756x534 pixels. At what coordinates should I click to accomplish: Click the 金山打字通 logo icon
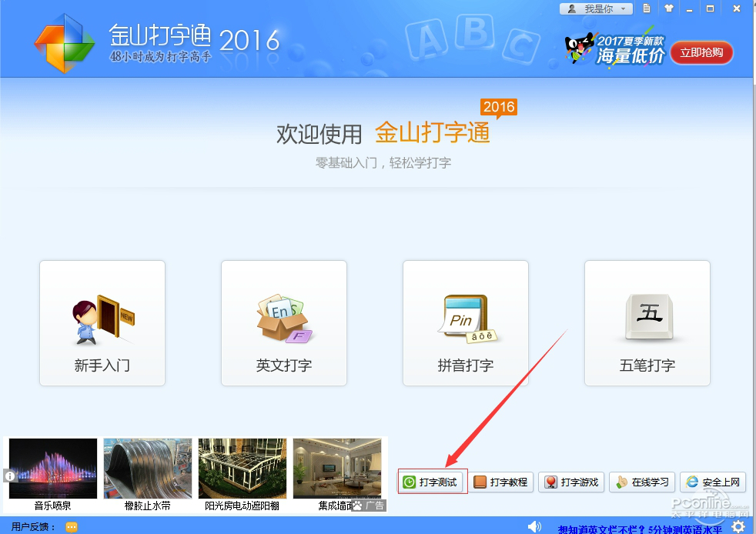coord(64,43)
